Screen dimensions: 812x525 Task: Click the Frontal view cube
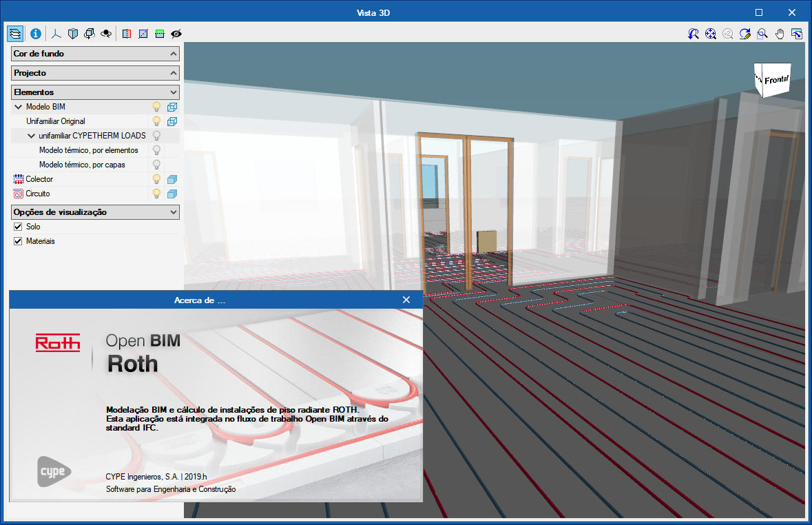pyautogui.click(x=773, y=80)
